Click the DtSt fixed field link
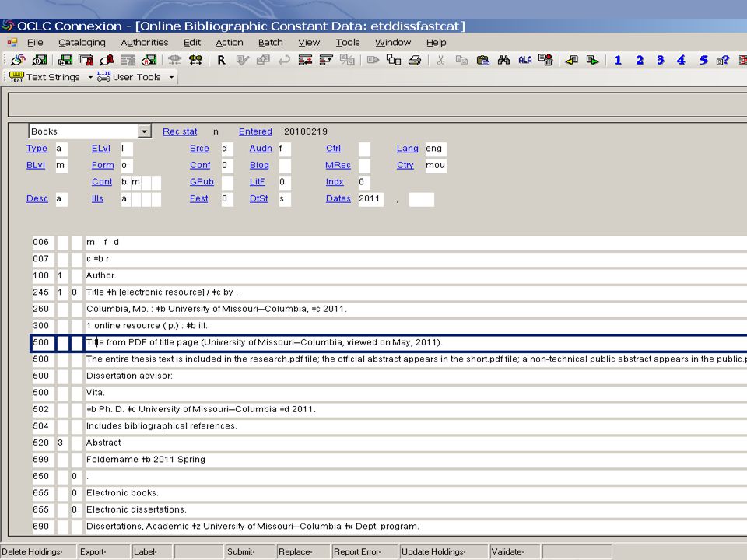 coord(258,198)
